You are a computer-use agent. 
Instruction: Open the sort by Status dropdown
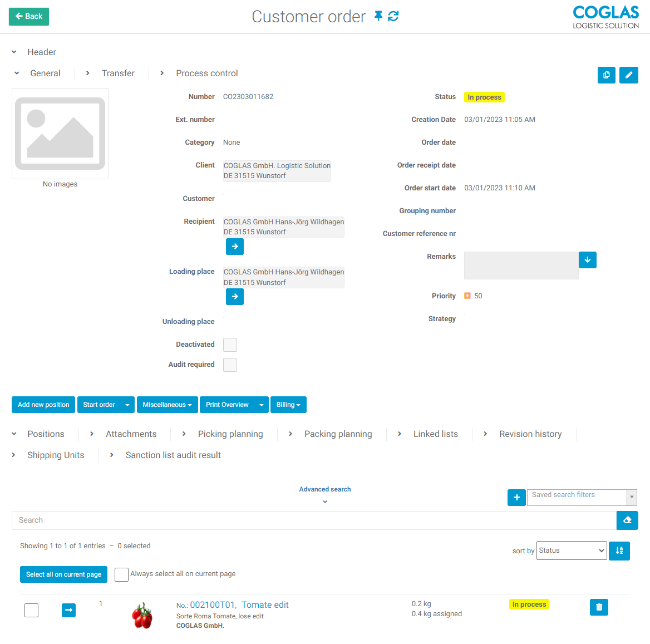pyautogui.click(x=571, y=550)
